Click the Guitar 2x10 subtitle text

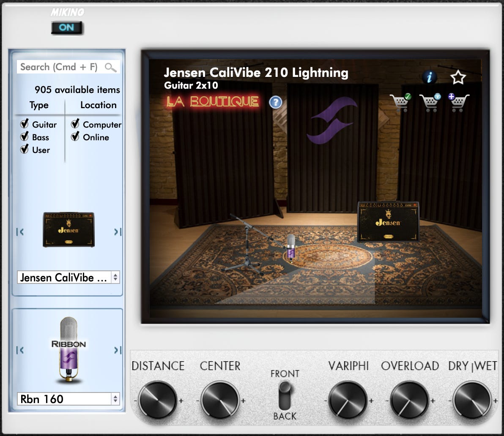coord(191,85)
